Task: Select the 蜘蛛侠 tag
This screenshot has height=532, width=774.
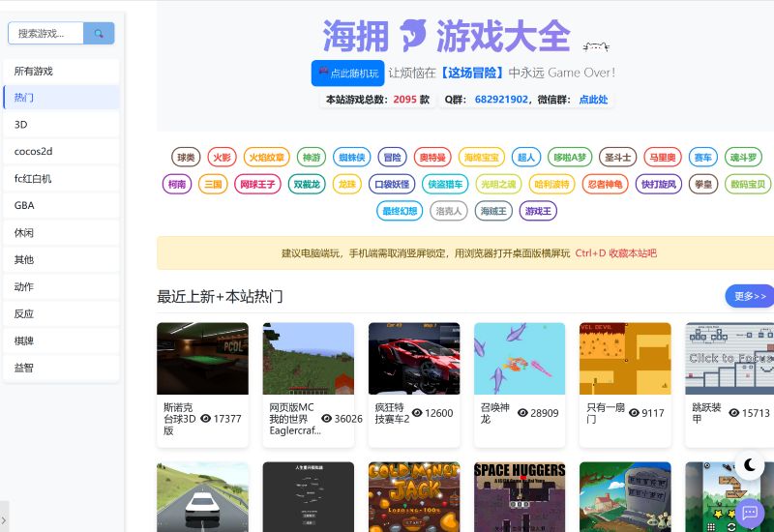Action: pos(352,158)
